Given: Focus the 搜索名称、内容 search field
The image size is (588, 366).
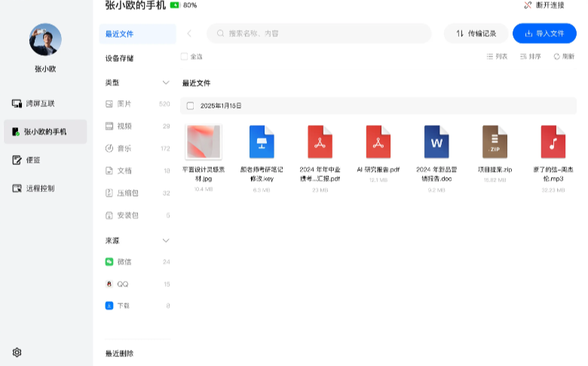Looking at the screenshot, I should click(x=319, y=34).
